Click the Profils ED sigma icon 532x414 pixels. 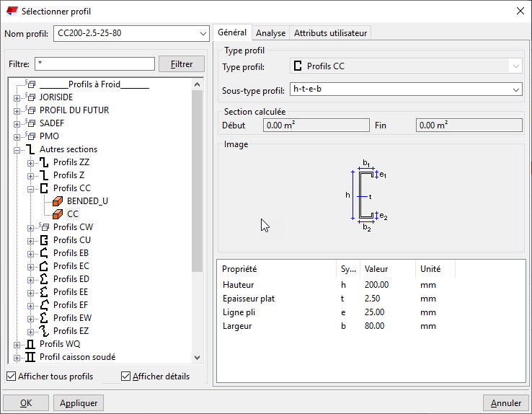[44, 279]
